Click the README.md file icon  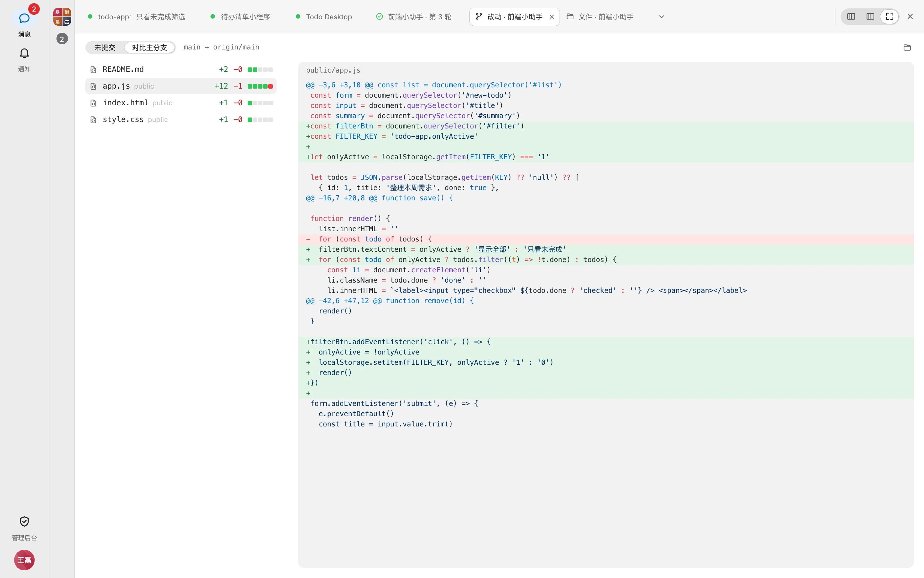93,70
